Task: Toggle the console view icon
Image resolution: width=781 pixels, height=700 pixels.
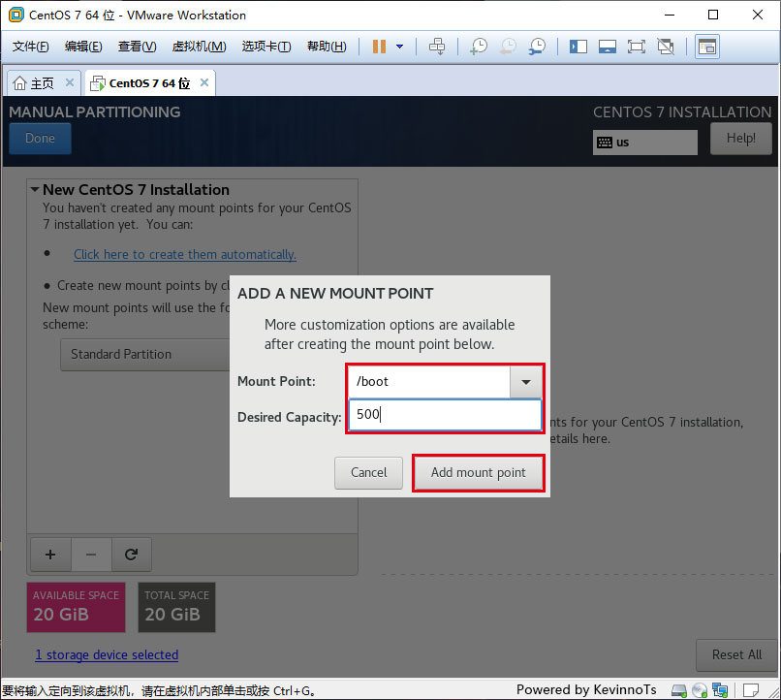Action: (x=706, y=47)
